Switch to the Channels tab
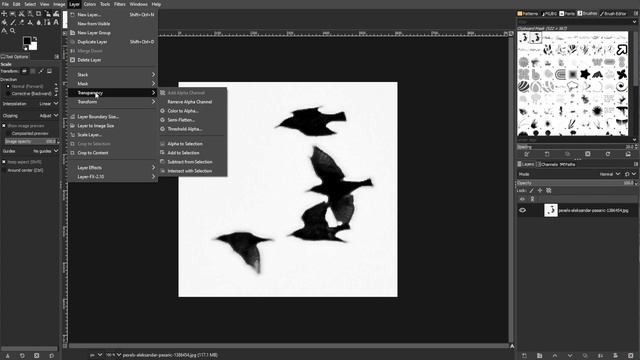This screenshot has width=640, height=360. [x=547, y=164]
